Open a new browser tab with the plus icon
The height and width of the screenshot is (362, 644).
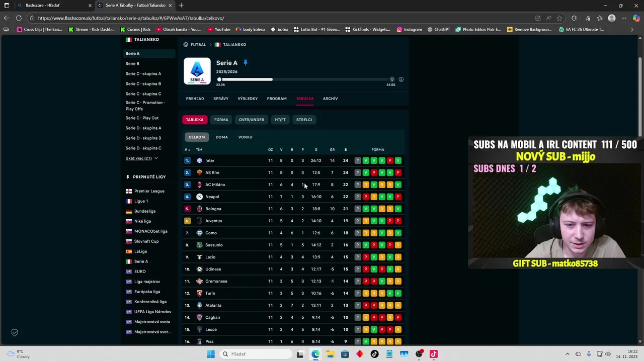181,6
